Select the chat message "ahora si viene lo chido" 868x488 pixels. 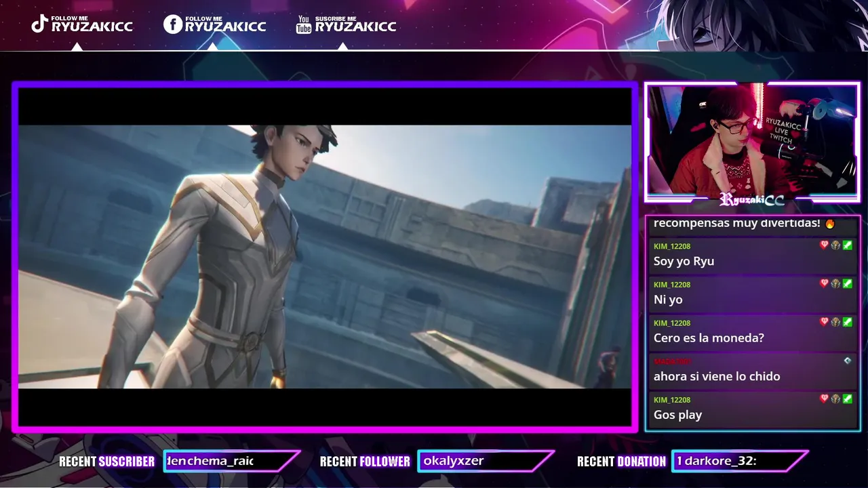[717, 376]
